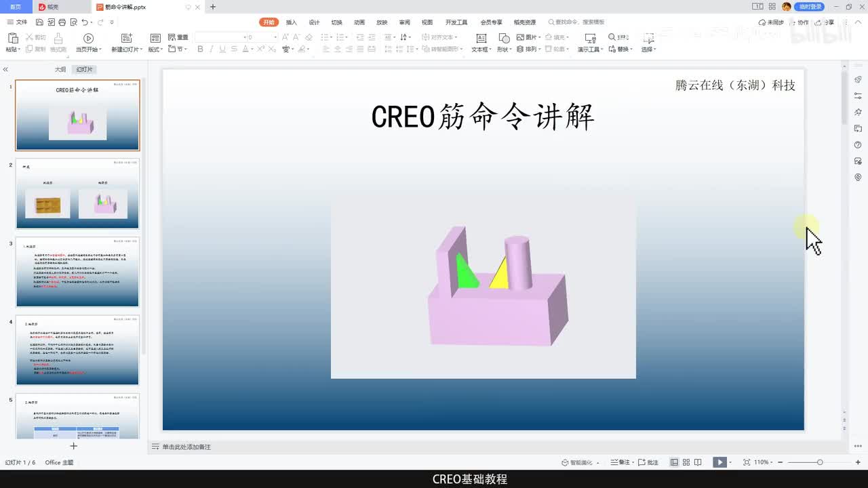
Task: Click the Notes (备注) status bar button
Action: (x=619, y=462)
